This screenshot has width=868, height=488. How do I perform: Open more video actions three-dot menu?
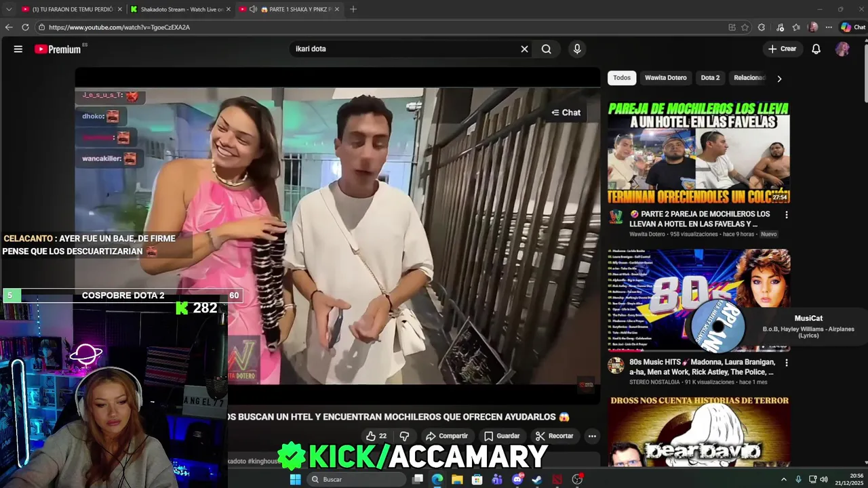click(x=592, y=436)
